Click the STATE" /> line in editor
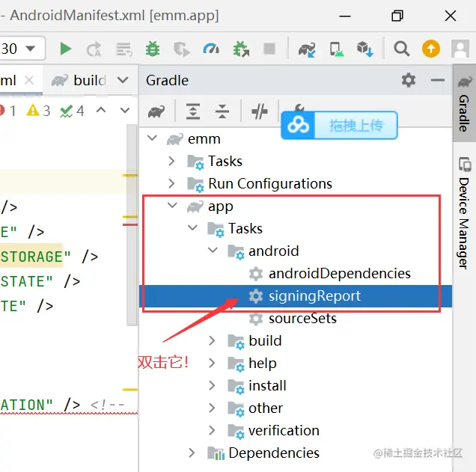The height and width of the screenshot is (472, 476). tap(40, 281)
